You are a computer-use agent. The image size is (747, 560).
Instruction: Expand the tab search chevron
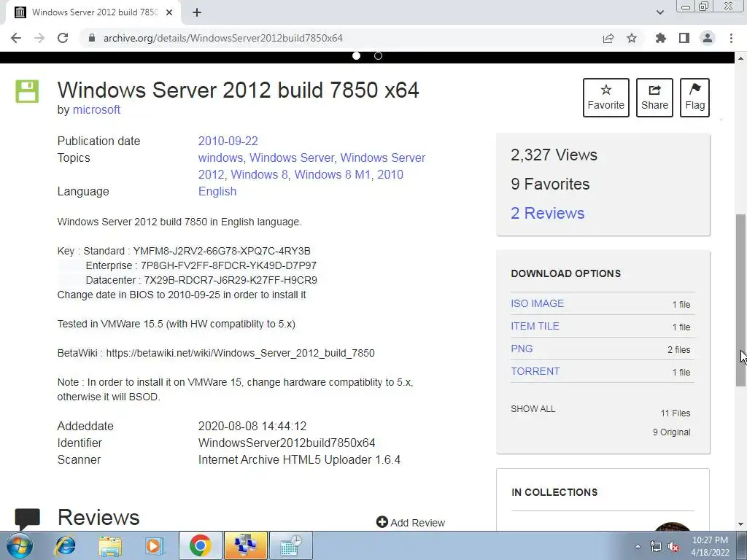tap(659, 12)
